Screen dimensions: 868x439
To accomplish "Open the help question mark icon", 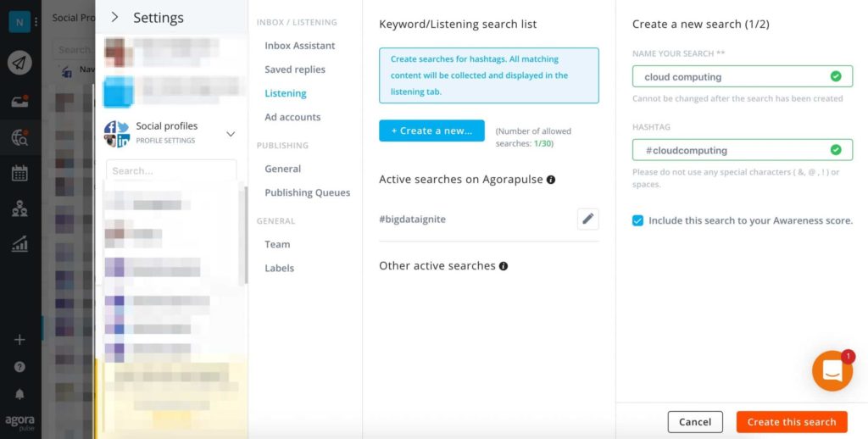I will 19,367.
